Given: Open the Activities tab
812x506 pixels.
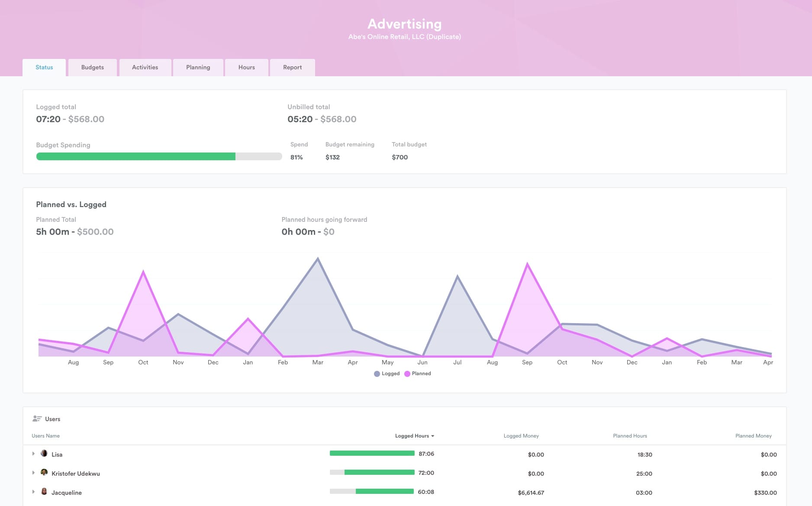Looking at the screenshot, I should click(145, 68).
